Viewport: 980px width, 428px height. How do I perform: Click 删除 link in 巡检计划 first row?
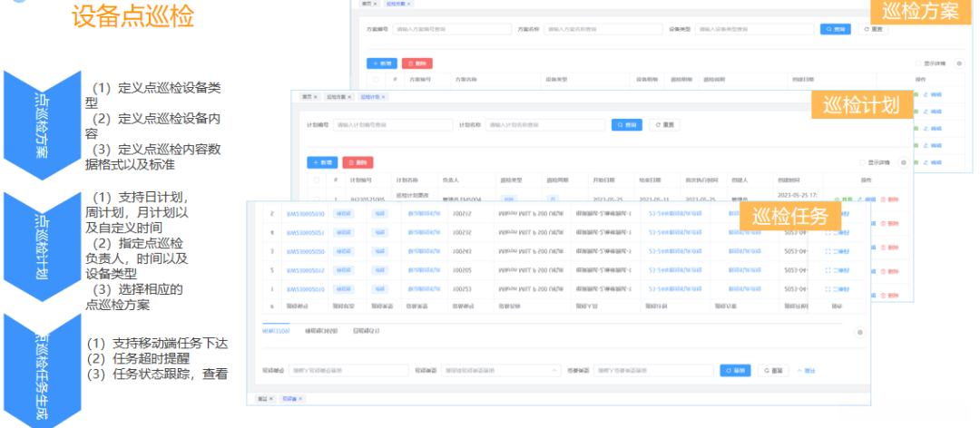click(x=889, y=199)
